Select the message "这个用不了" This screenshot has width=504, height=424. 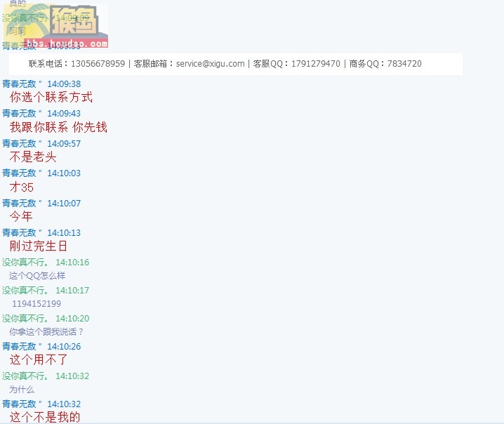coord(39,359)
